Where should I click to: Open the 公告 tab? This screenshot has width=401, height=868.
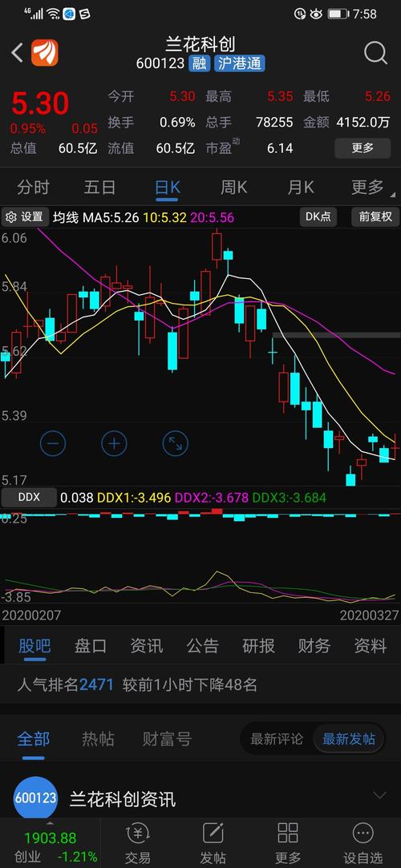tap(202, 645)
